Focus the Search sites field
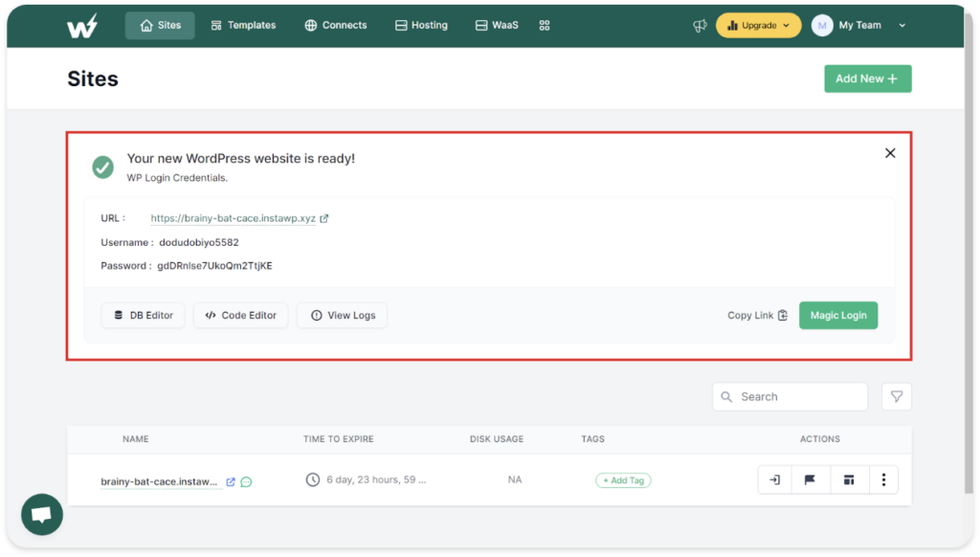The image size is (980, 557). pos(790,397)
